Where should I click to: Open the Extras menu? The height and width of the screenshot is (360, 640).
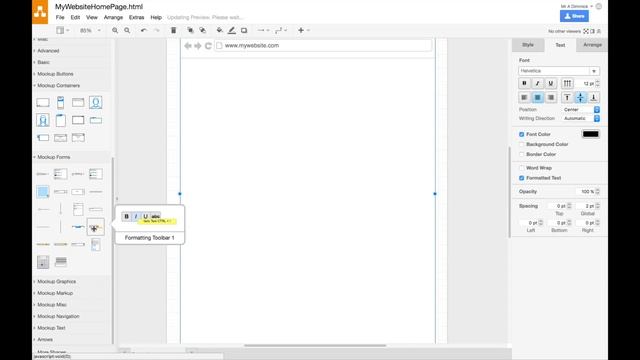[136, 18]
